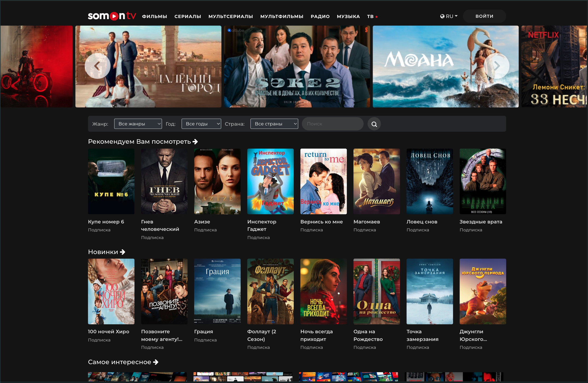Click in the Поиск search field

pyautogui.click(x=333, y=124)
